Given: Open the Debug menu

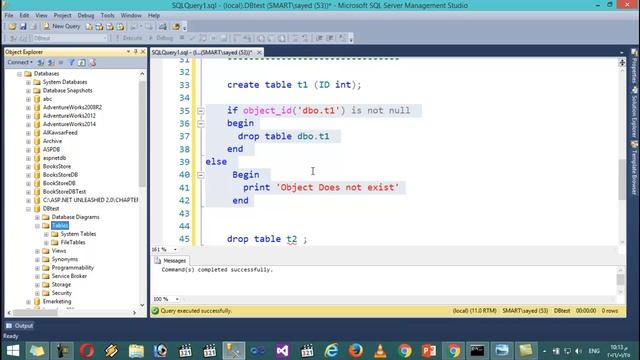Looking at the screenshot, I should click(x=86, y=16).
